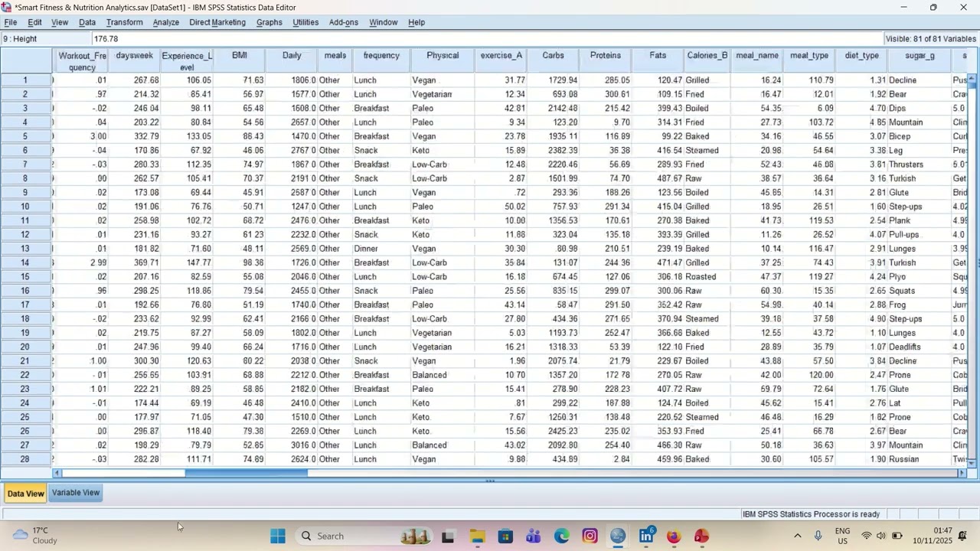Click the horizontal scrollbar thumb
Image resolution: width=980 pixels, height=551 pixels.
coord(247,474)
